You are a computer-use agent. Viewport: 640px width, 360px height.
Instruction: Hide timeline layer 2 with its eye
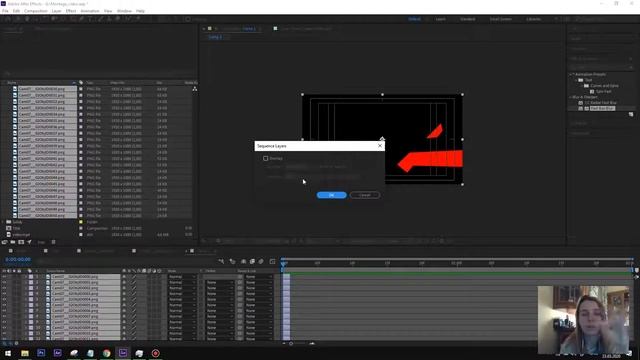click(4, 282)
